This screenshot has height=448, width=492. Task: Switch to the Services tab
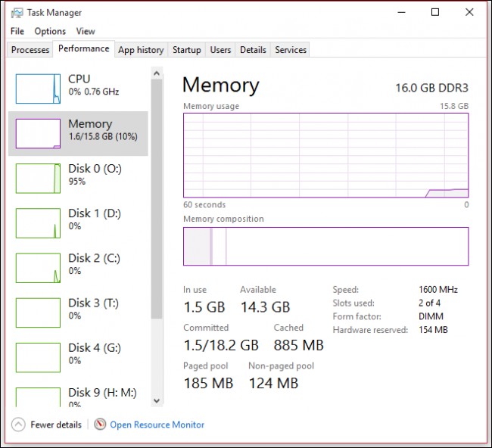(291, 50)
